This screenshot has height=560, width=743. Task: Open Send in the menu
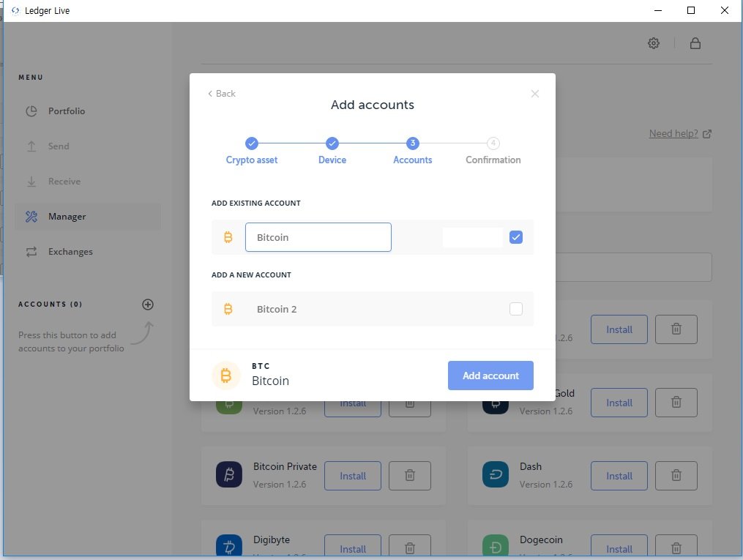click(x=88, y=146)
